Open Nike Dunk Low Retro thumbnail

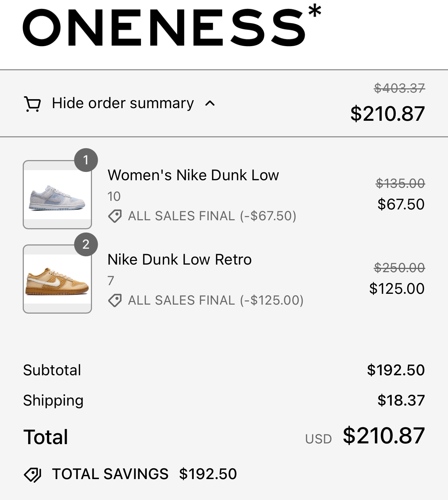click(x=57, y=279)
